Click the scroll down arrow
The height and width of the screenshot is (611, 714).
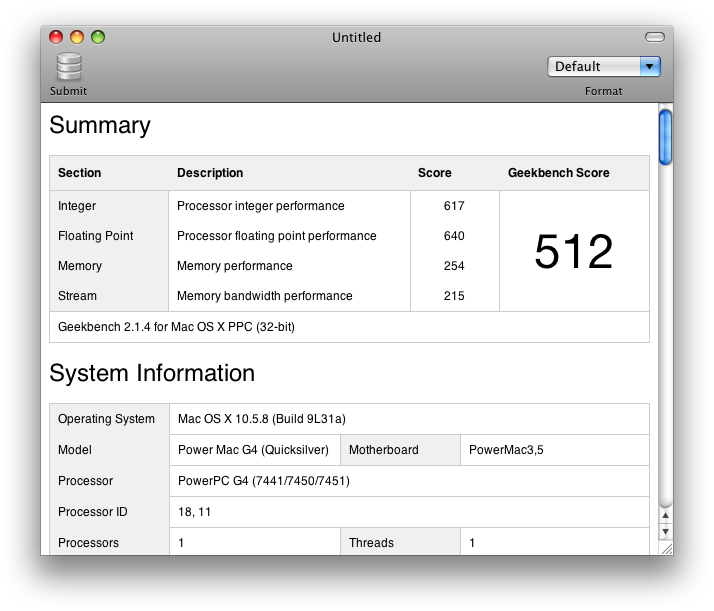pos(665,531)
